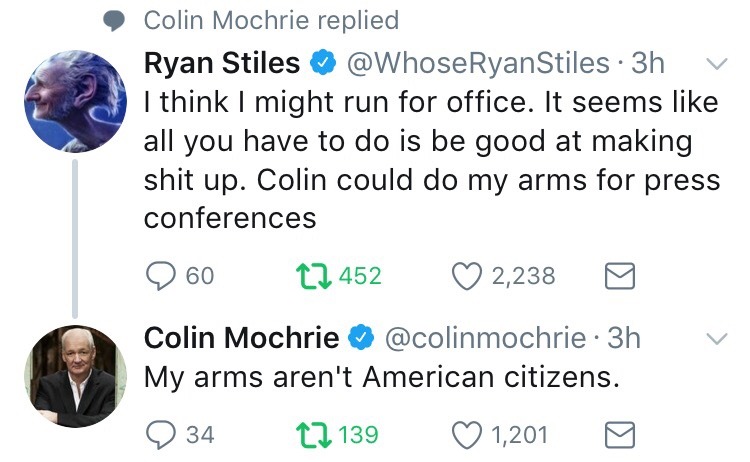Reply to Ryan Stiles' tweet
Screen dimensions: 750x462
pyautogui.click(x=160, y=275)
